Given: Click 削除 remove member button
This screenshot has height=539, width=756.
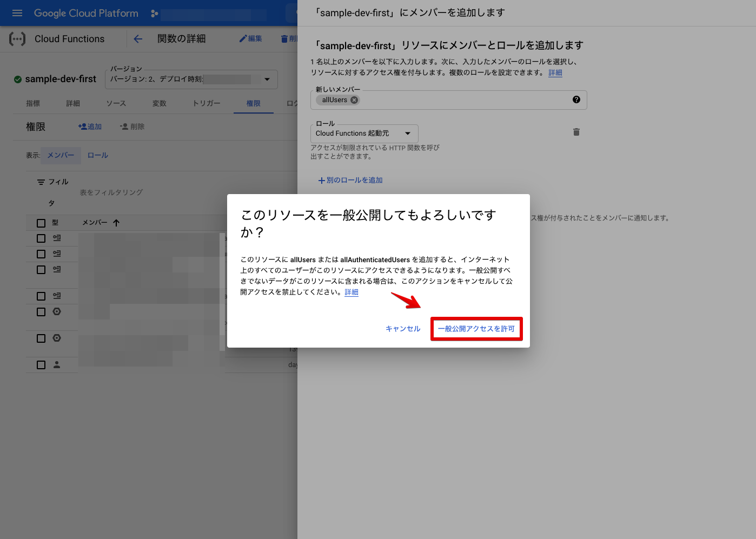Looking at the screenshot, I should pyautogui.click(x=132, y=127).
